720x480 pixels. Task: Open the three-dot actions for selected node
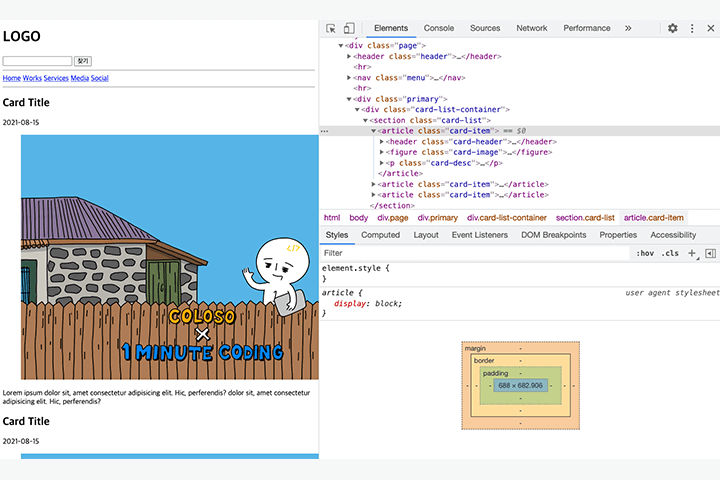[325, 131]
